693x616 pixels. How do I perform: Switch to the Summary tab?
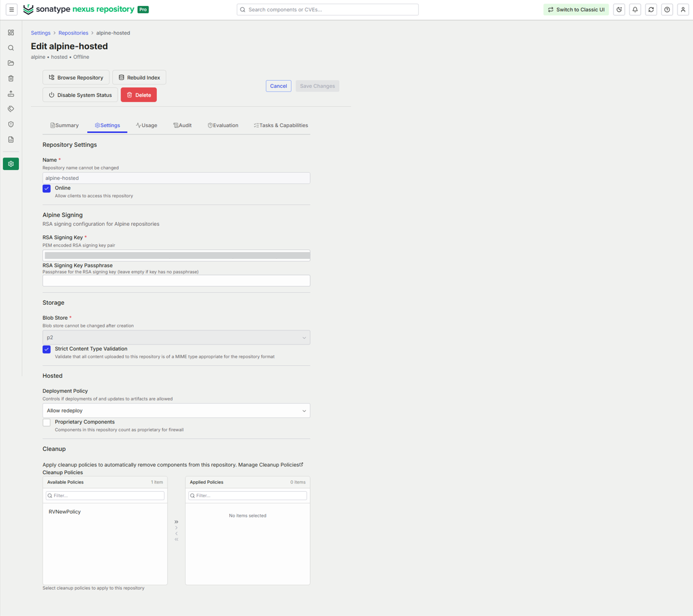pyautogui.click(x=65, y=125)
